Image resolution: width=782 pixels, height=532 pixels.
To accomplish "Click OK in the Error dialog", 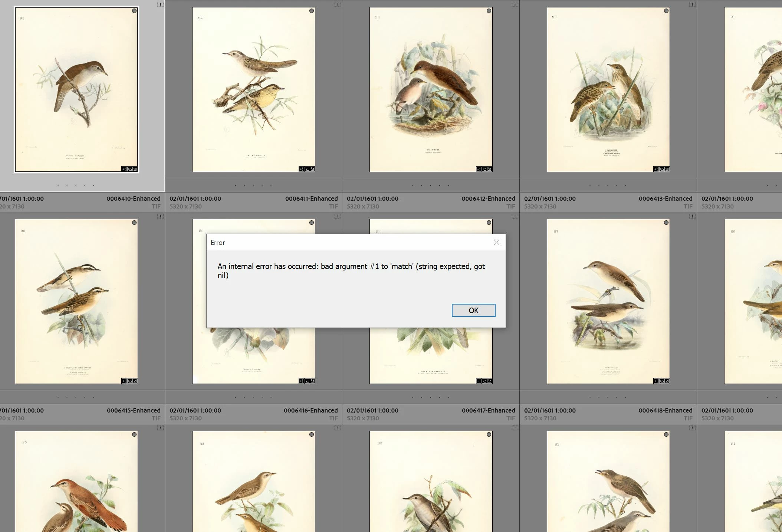I will (x=473, y=310).
